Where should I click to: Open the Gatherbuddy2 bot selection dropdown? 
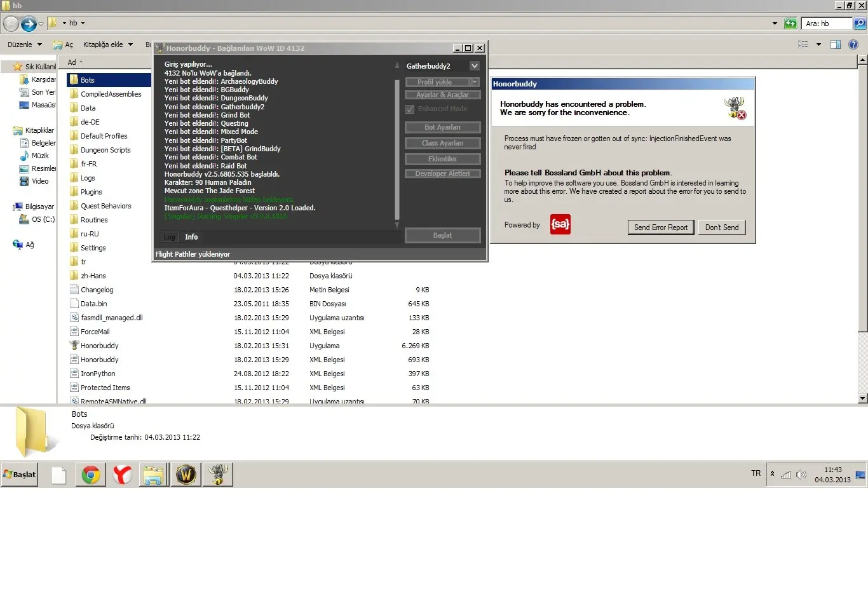(475, 66)
